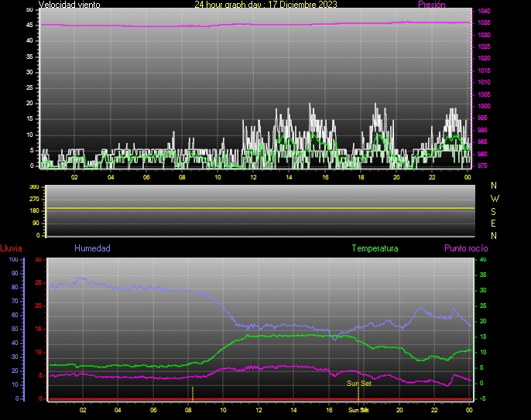Click the yellow sunset marker line in lower chart
The height and width of the screenshot is (420, 531).
[358, 394]
